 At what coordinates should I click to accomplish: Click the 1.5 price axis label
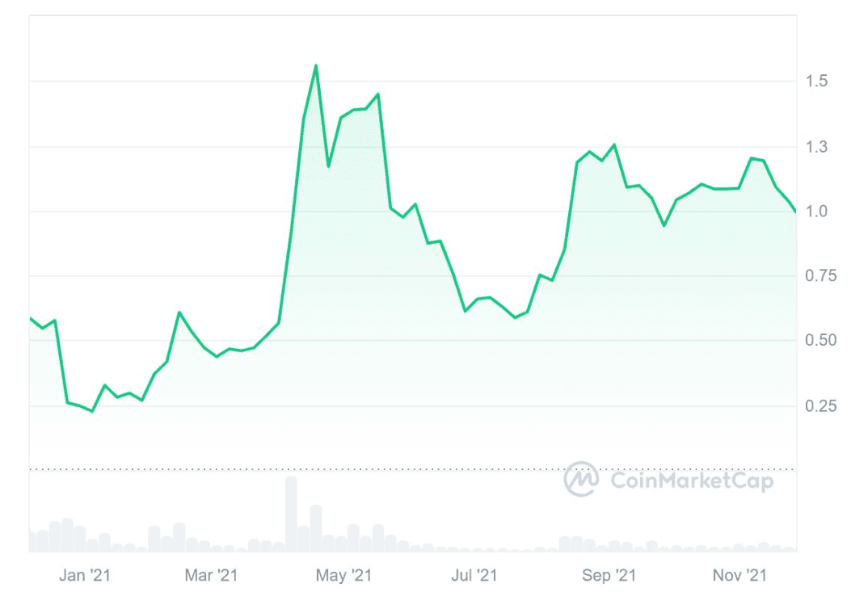coord(815,81)
